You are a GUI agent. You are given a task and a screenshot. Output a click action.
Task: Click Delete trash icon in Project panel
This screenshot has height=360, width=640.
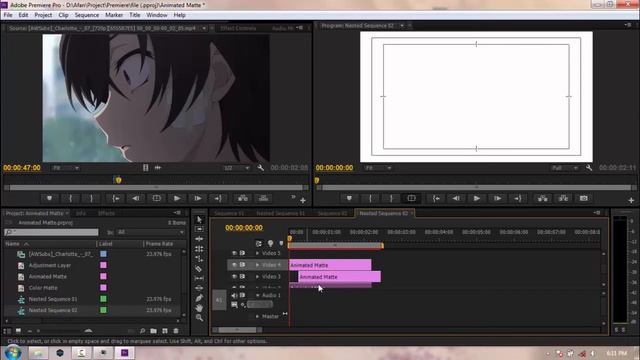point(176,331)
